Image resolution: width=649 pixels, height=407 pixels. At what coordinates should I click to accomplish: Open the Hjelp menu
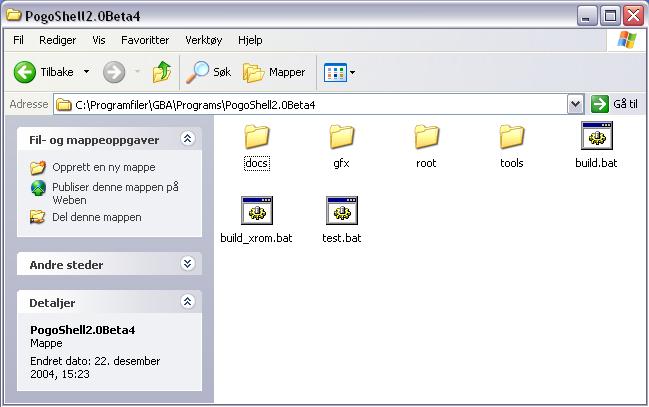pos(250,40)
